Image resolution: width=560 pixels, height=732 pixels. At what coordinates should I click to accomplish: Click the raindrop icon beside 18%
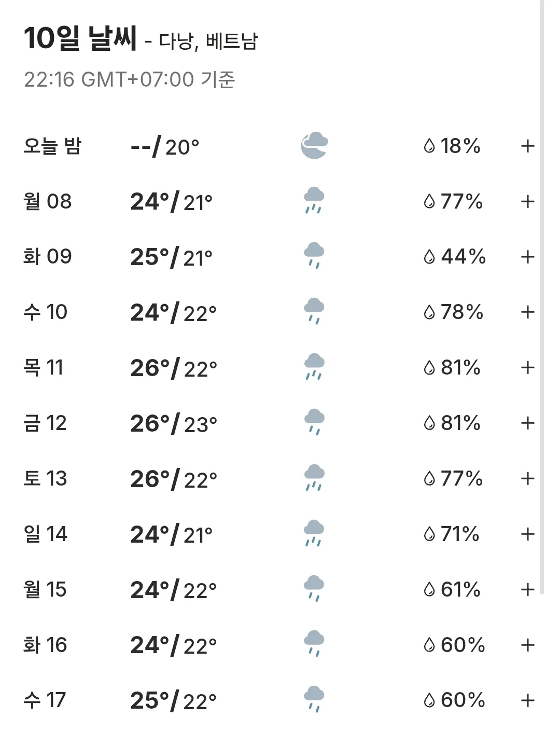[x=429, y=146]
